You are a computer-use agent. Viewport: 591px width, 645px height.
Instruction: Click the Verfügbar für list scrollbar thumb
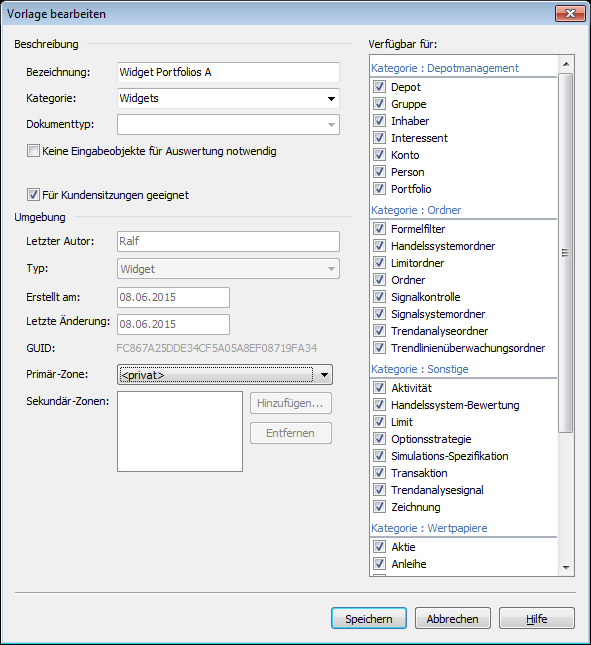(566, 253)
